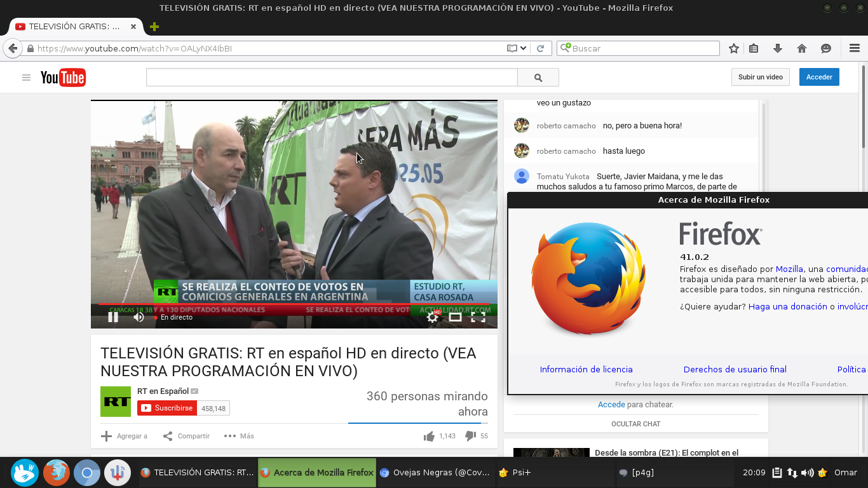Open Derechos de usuario final link
Screen dimensions: 868x488
(735, 369)
